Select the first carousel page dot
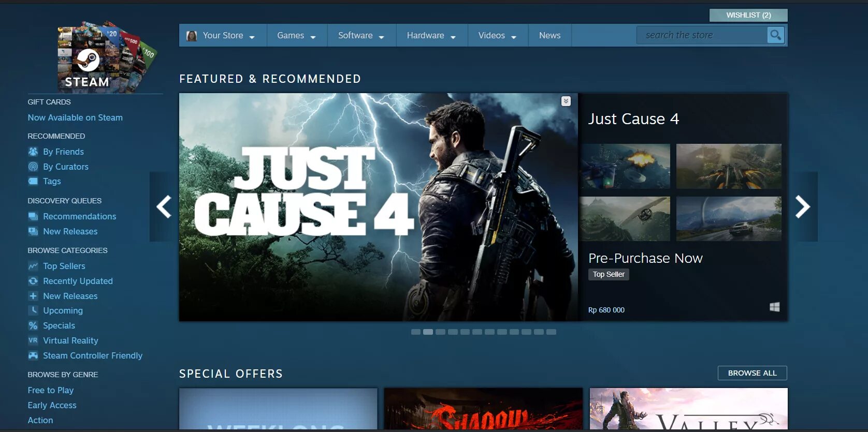The height and width of the screenshot is (432, 868). coord(416,332)
